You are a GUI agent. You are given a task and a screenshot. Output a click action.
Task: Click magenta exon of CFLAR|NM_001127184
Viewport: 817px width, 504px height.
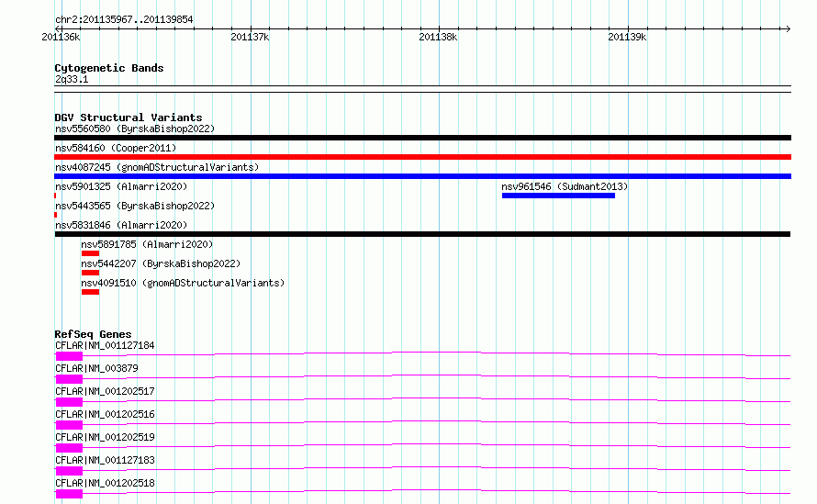tap(69, 356)
